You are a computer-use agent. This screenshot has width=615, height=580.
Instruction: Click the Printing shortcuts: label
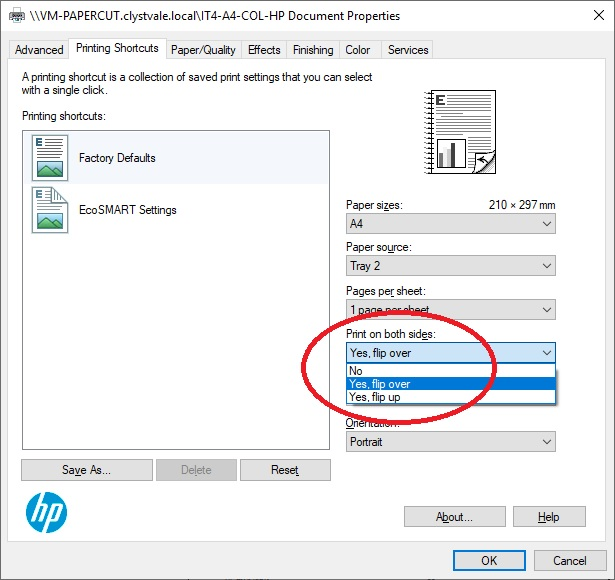64,116
